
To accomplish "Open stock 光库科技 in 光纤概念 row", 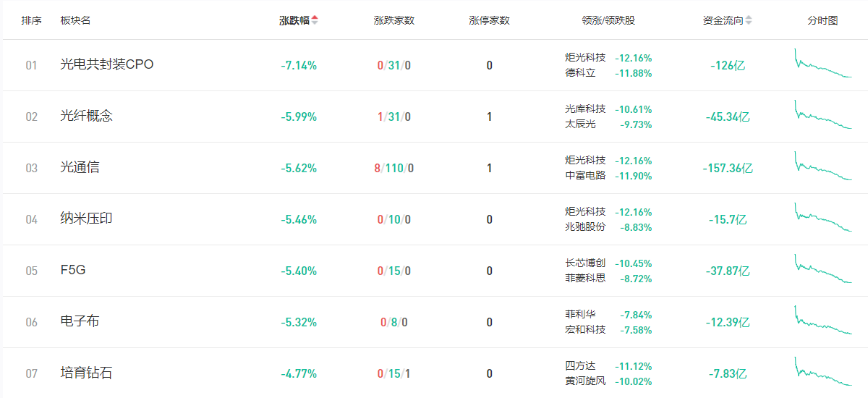I will point(585,109).
